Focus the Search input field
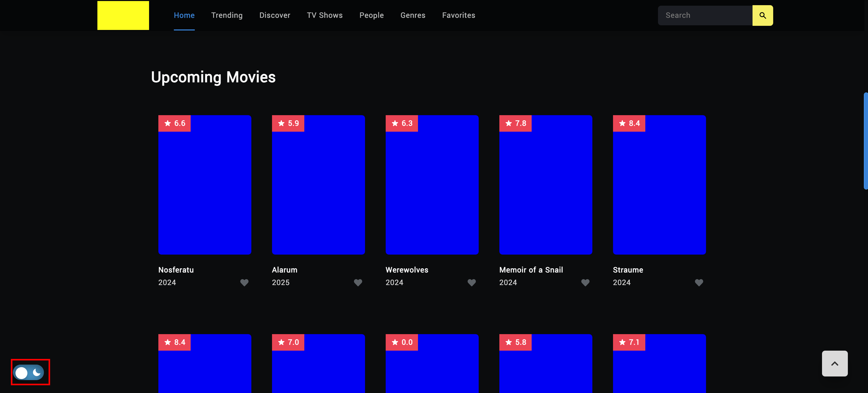This screenshot has height=393, width=868. point(705,15)
